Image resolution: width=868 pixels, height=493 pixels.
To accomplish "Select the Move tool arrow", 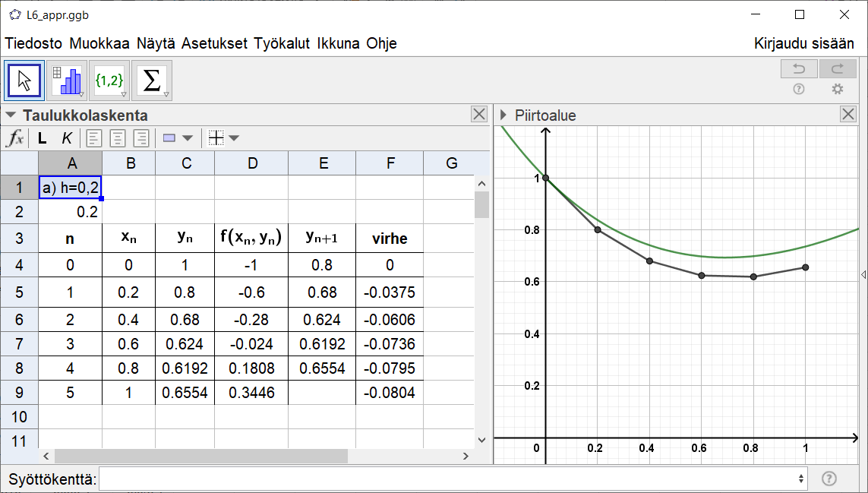I will 24,79.
